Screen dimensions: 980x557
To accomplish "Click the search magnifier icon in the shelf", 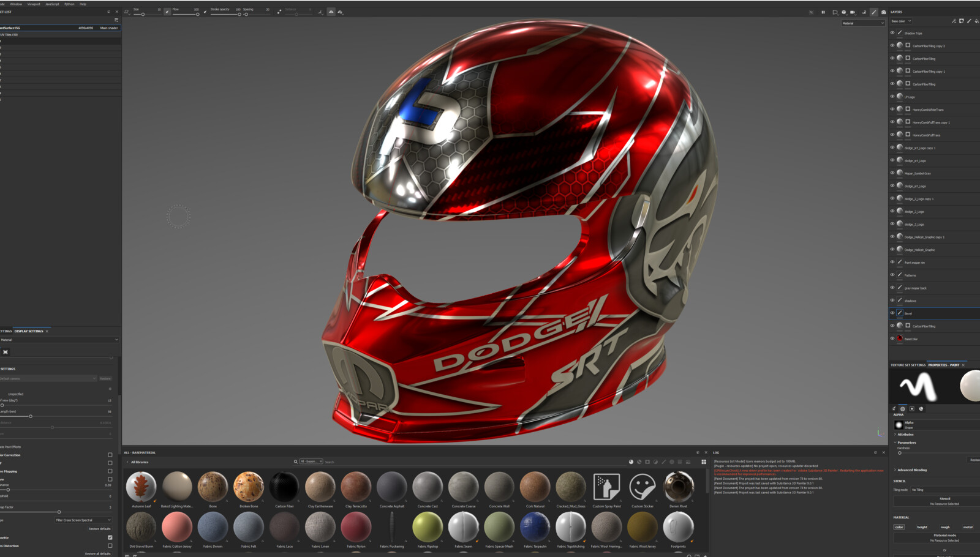I will click(x=295, y=462).
